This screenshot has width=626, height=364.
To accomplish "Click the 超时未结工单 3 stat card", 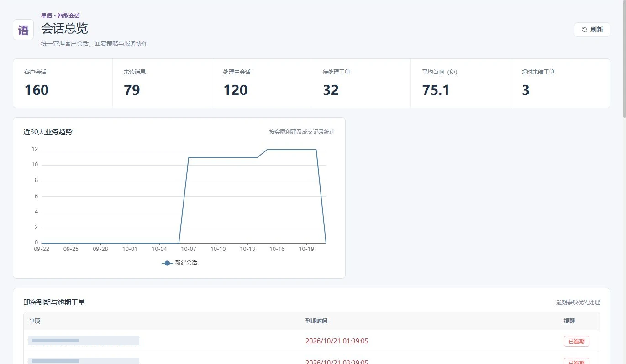I will coord(560,83).
